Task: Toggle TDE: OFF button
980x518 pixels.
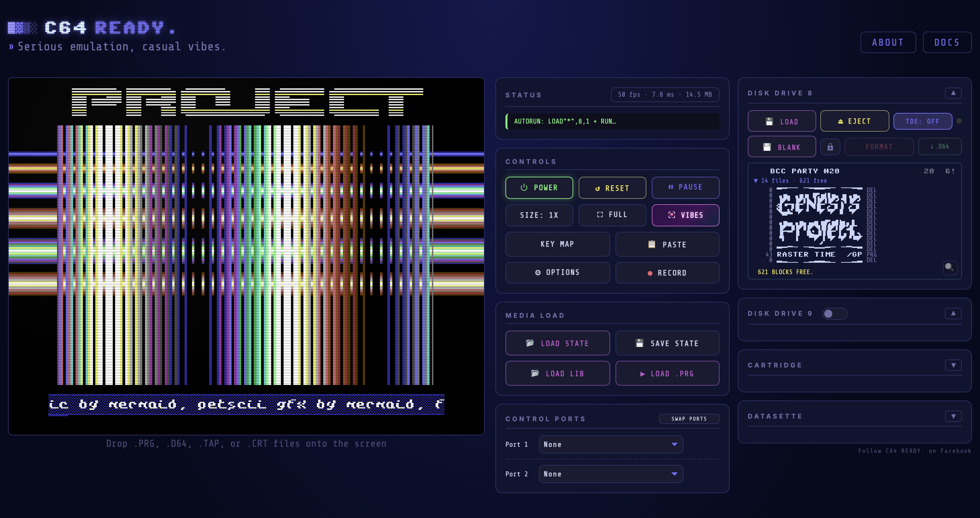Action: (x=923, y=121)
